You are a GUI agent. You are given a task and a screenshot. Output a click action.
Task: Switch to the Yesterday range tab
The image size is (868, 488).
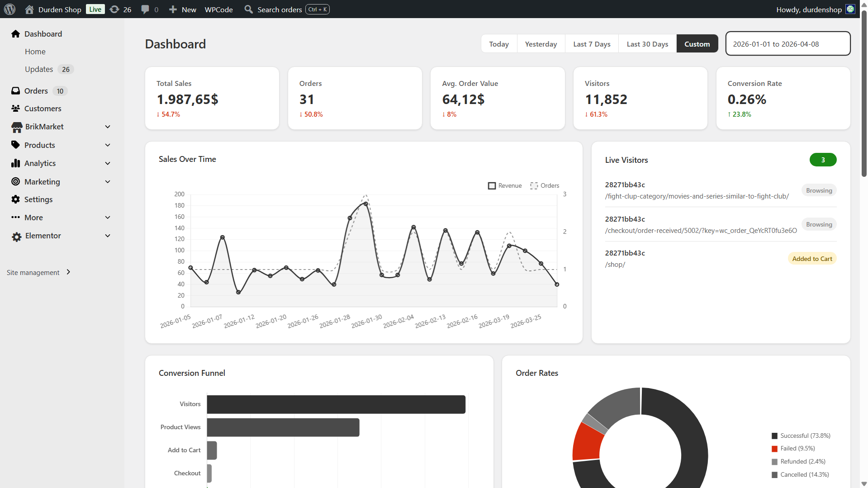coord(541,44)
